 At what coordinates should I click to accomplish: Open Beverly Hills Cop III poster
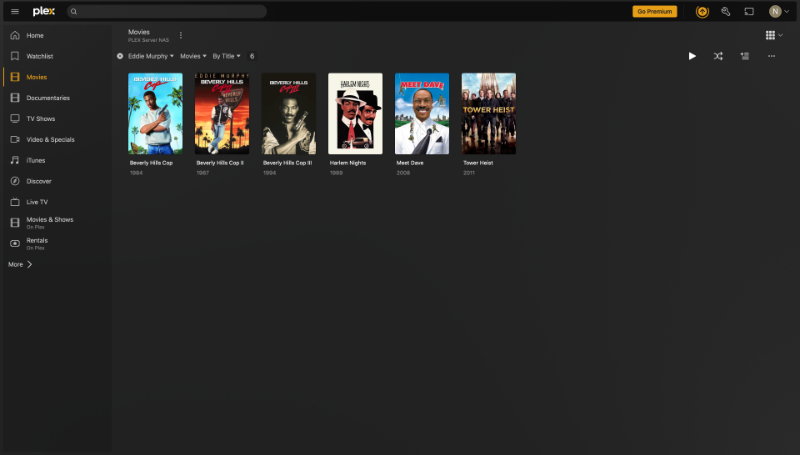(289, 113)
